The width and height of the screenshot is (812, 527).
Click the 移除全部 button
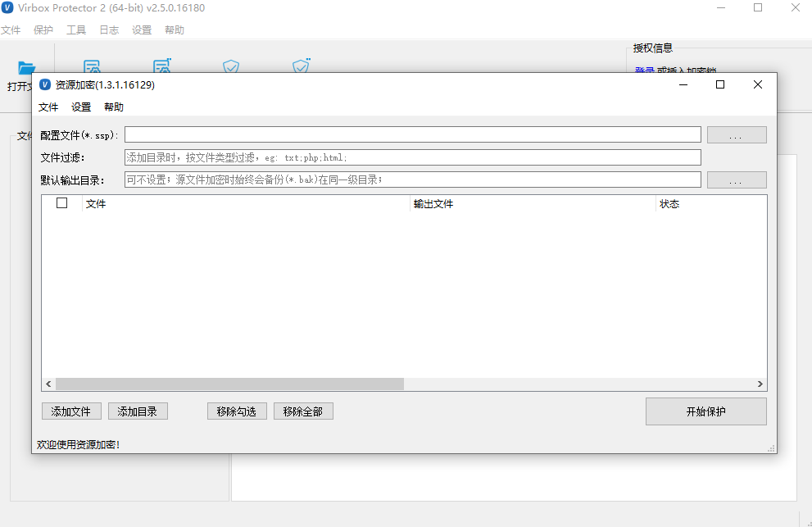303,411
